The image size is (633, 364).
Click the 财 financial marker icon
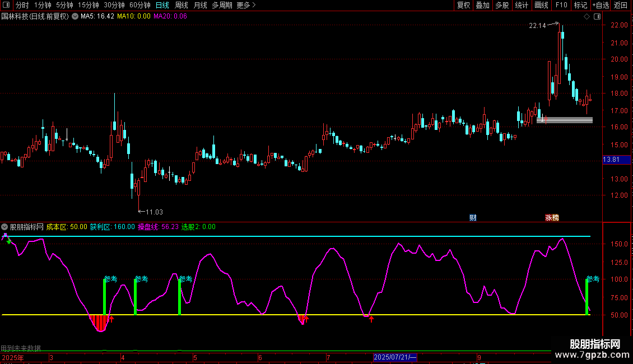[473, 218]
